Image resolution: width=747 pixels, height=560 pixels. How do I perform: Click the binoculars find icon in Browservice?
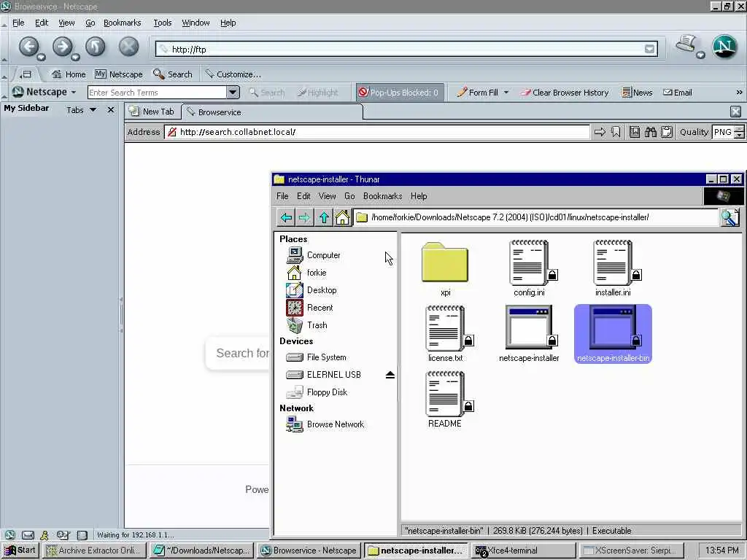[x=650, y=132]
